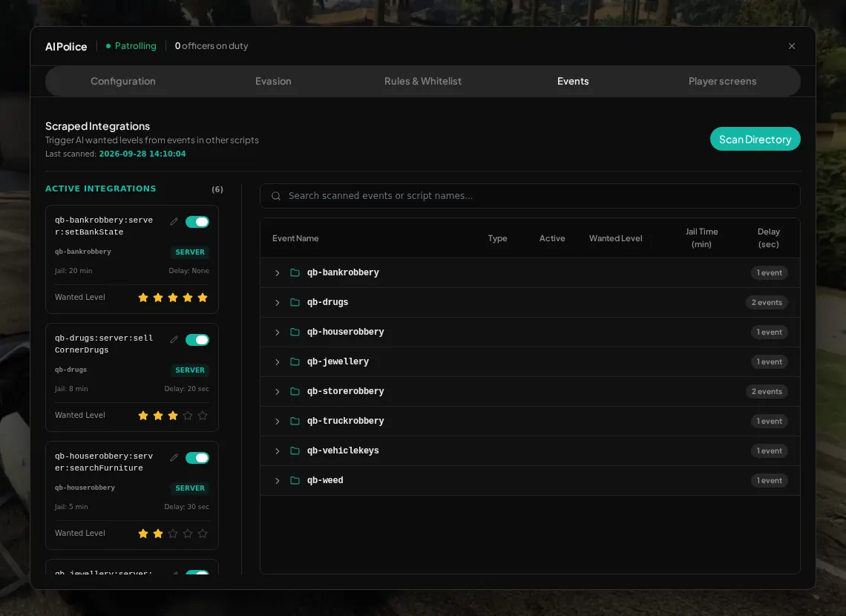The image size is (846, 616).
Task: Set qb-houserobbery wanted level to five stars
Action: point(203,534)
